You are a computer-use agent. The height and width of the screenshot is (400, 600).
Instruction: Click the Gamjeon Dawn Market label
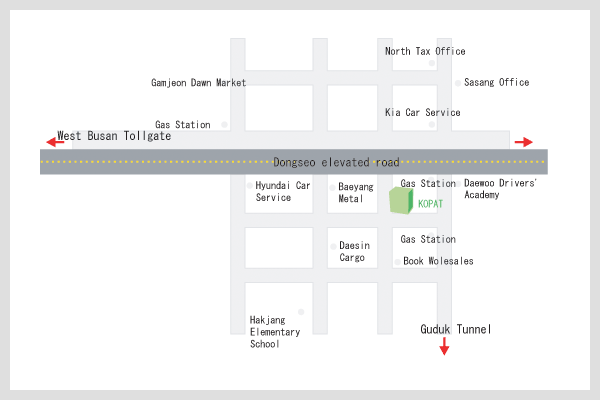coord(198,82)
